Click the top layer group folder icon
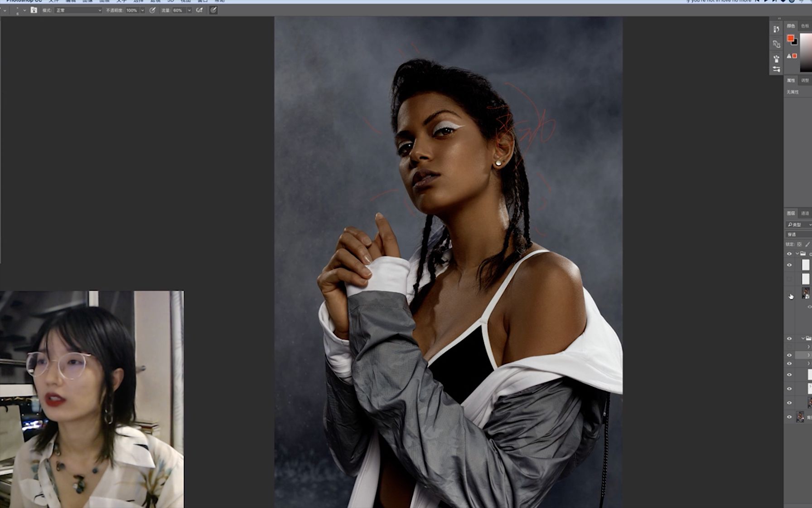Image resolution: width=812 pixels, height=508 pixels. pyautogui.click(x=803, y=254)
